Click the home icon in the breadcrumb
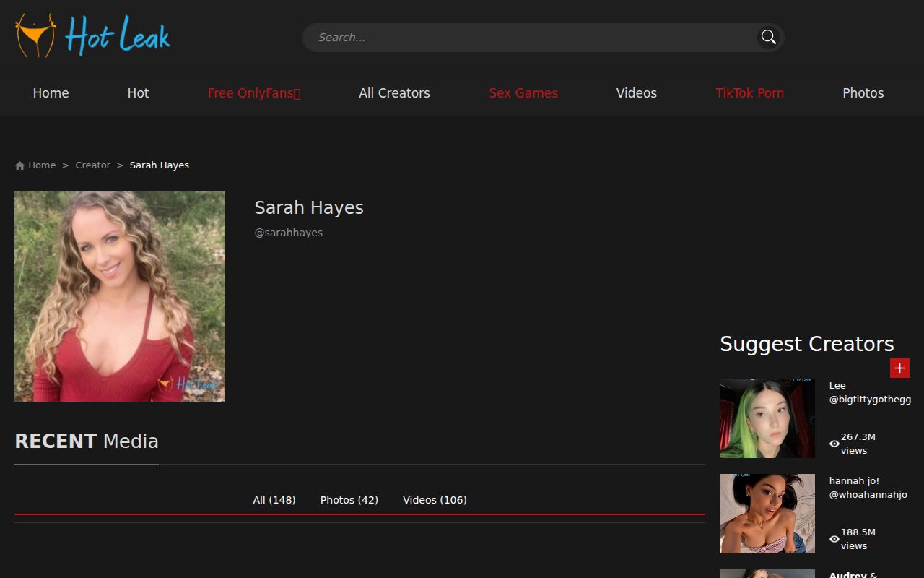The height and width of the screenshot is (578, 924). pos(19,165)
